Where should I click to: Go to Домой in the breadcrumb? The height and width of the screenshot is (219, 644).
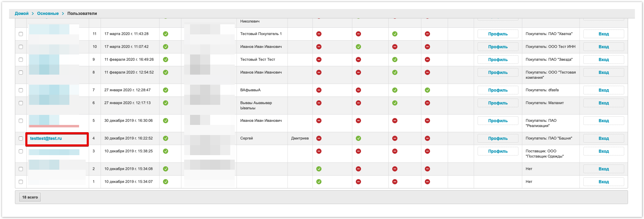click(22, 14)
